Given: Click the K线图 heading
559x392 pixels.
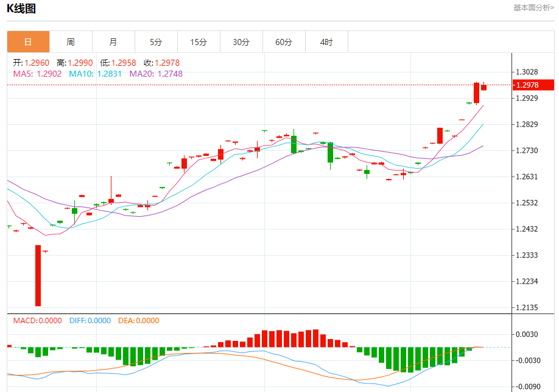Looking at the screenshot, I should 21,8.
